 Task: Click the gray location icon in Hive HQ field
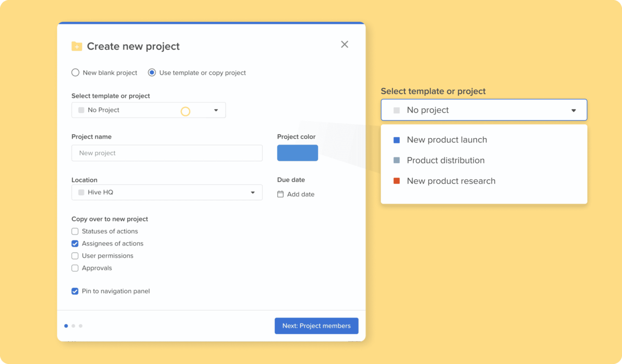80,192
